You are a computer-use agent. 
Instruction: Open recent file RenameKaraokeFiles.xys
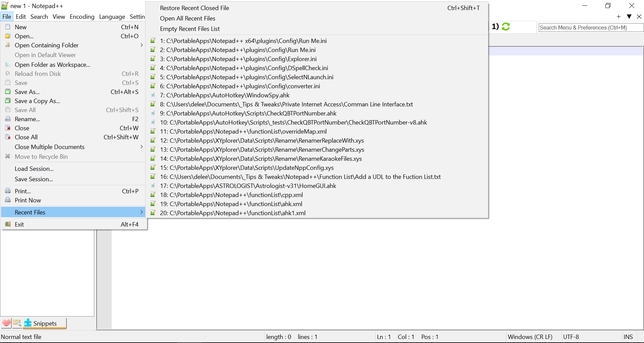coord(317,158)
